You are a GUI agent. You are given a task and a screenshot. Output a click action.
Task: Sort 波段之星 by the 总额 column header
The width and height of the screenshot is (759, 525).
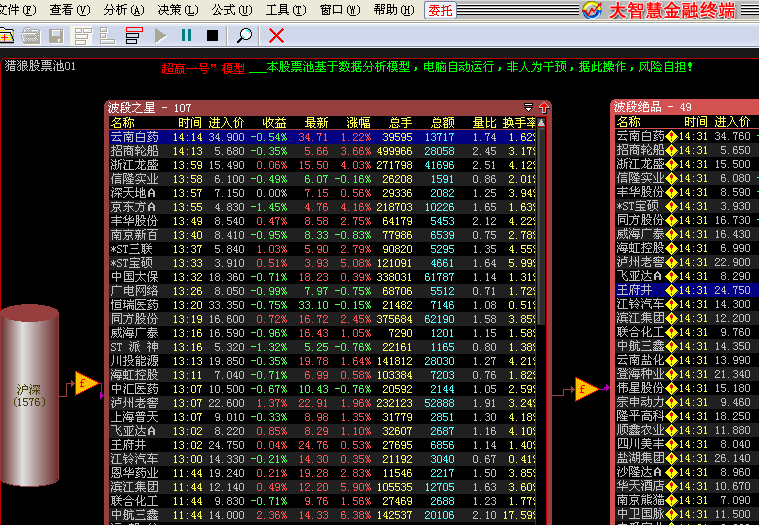[x=442, y=123]
